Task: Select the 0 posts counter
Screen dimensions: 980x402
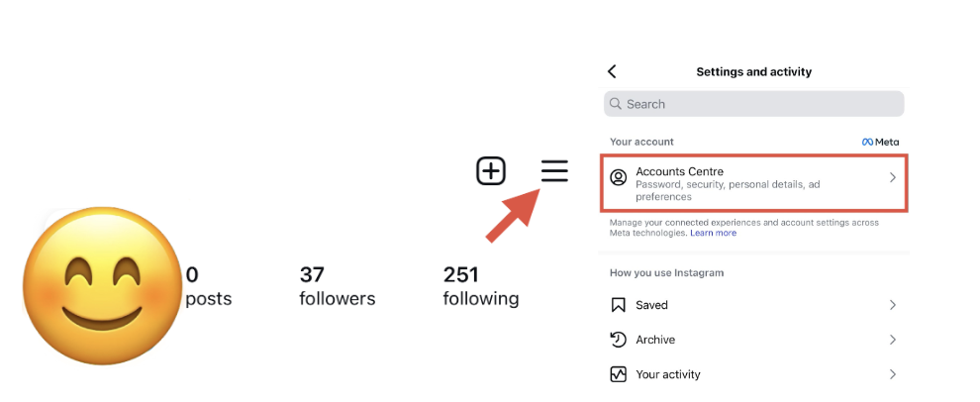Action: (x=208, y=286)
